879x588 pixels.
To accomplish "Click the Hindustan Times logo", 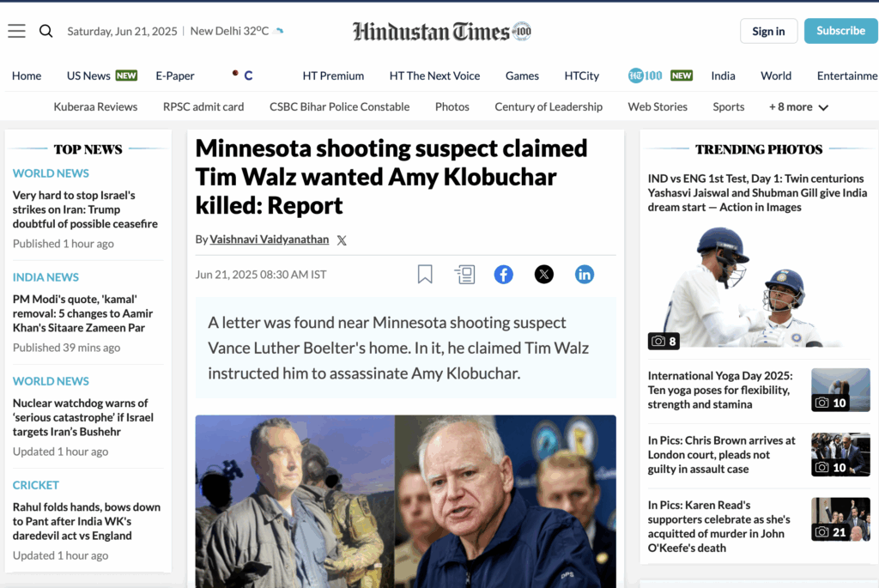I will pos(442,32).
